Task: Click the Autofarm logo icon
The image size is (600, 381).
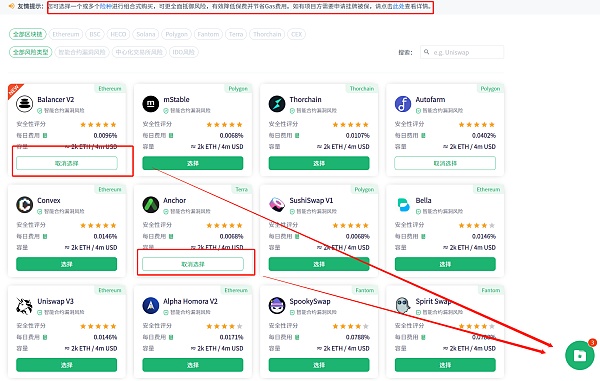Action: point(403,104)
